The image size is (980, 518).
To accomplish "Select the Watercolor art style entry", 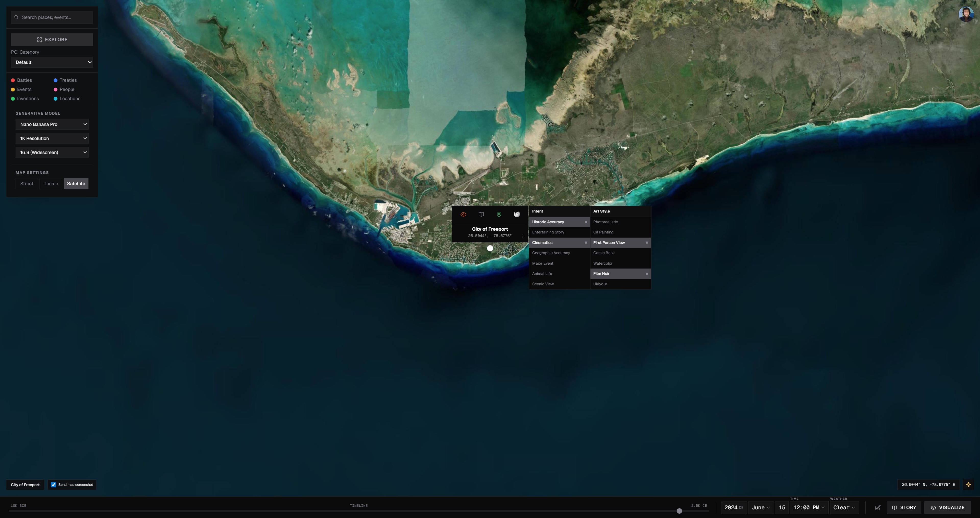I will (603, 263).
